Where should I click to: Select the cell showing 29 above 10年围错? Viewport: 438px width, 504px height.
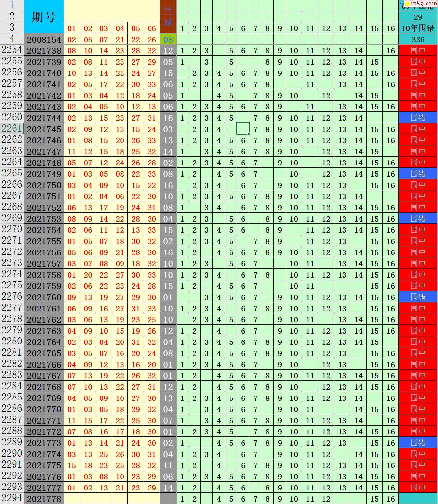click(418, 17)
